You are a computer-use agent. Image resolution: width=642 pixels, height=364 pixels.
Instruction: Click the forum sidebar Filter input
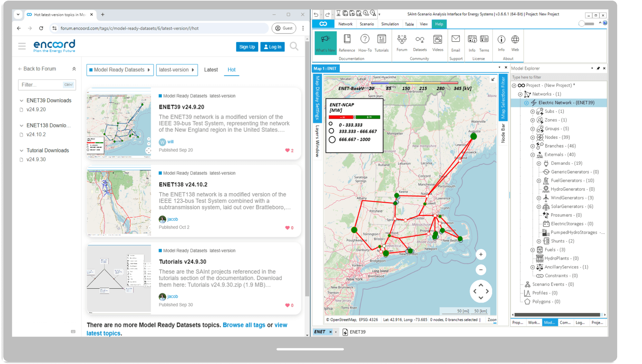click(41, 85)
